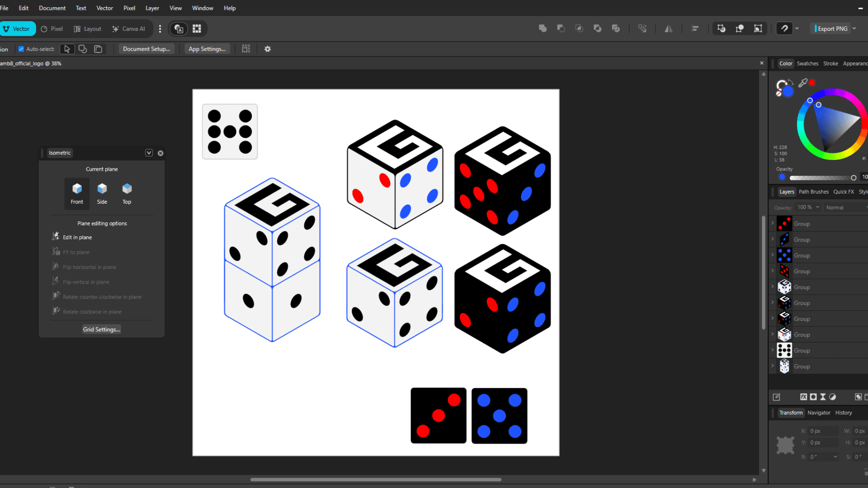
Task: Switch to the Layout persona
Action: 88,28
